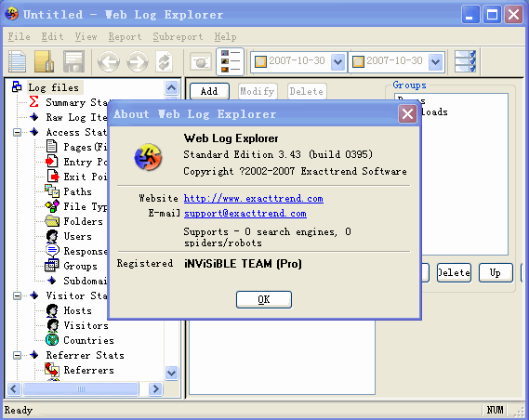529x420 pixels.
Task: Click the Add button
Action: tap(209, 91)
